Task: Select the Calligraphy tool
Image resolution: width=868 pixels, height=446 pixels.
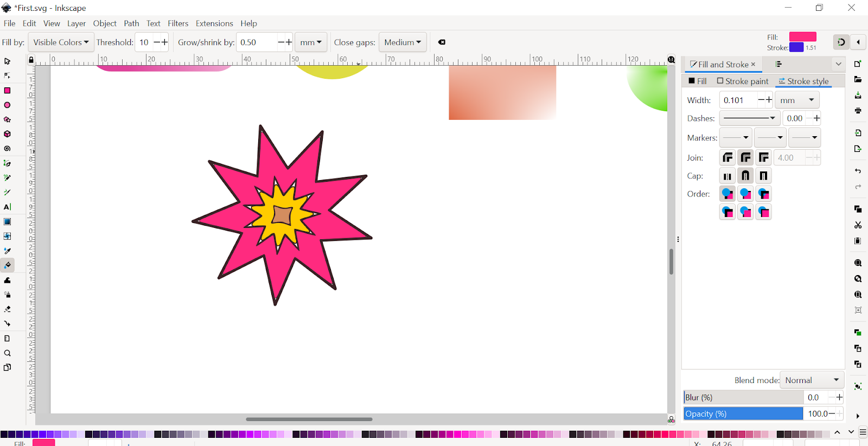Action: click(x=7, y=193)
